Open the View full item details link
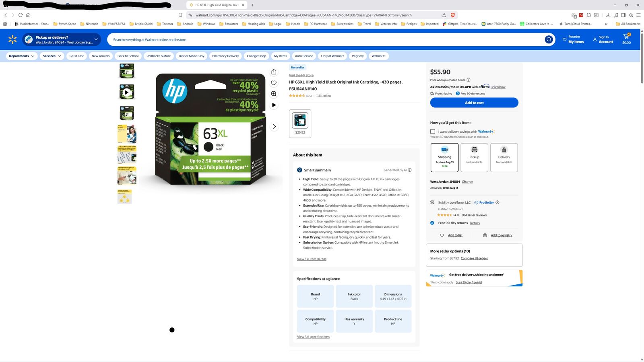The image size is (644, 362). 312,259
